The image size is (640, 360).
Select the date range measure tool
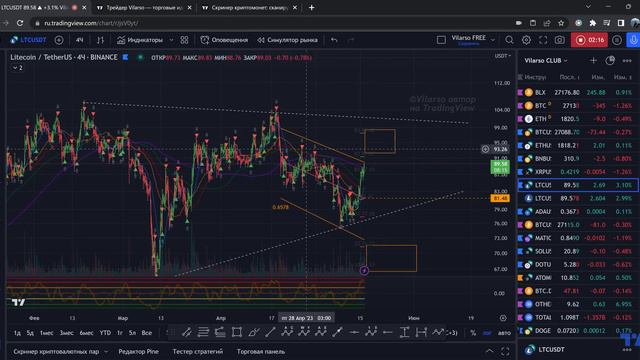click(x=421, y=333)
